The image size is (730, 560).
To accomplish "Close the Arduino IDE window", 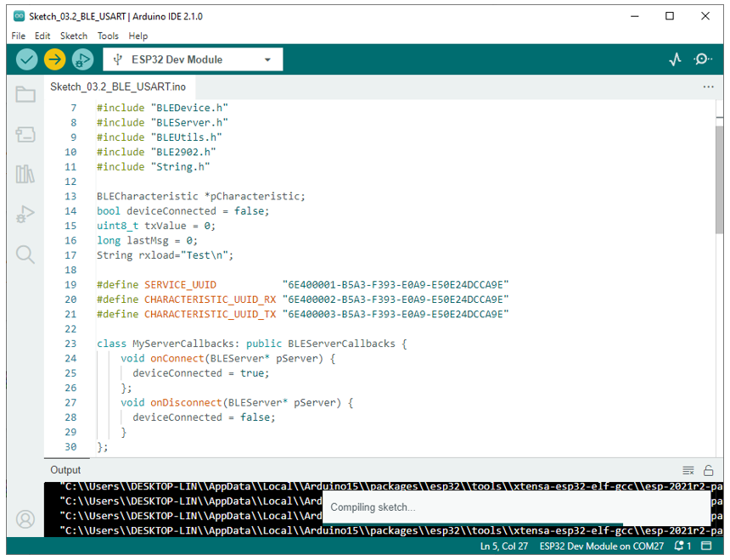I will point(705,16).
